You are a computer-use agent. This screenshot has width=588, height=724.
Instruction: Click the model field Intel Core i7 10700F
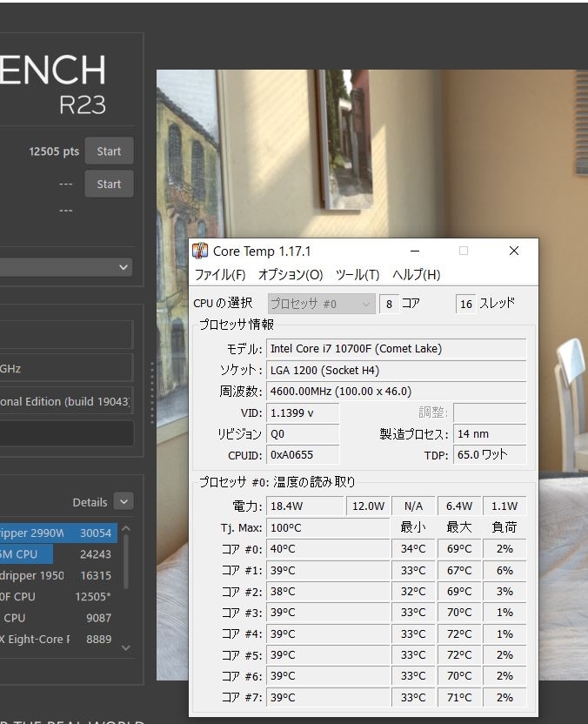click(x=396, y=349)
